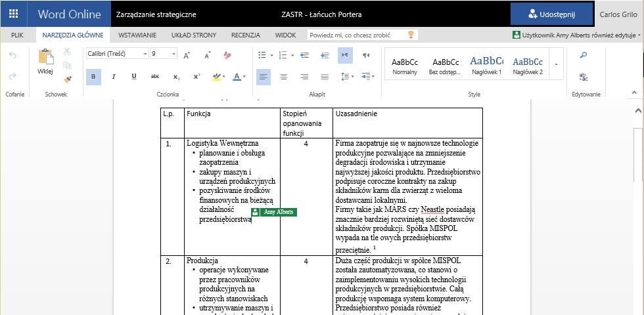644x315 pixels.
Task: Open Carlos Grilo account menu
Action: [619, 14]
